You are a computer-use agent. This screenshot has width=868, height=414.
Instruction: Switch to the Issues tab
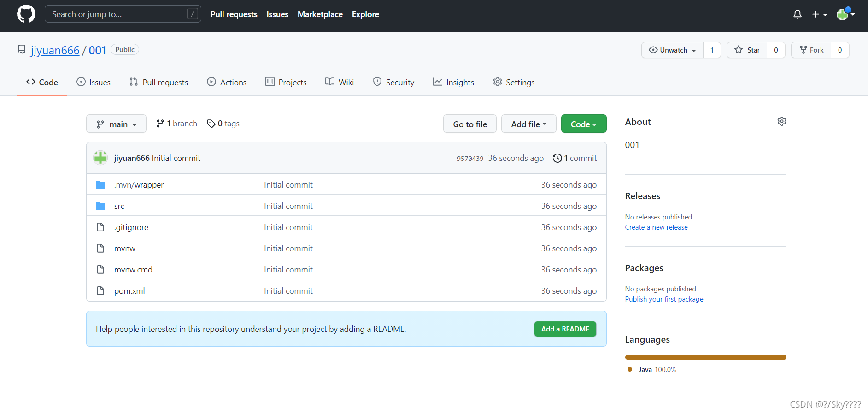94,82
